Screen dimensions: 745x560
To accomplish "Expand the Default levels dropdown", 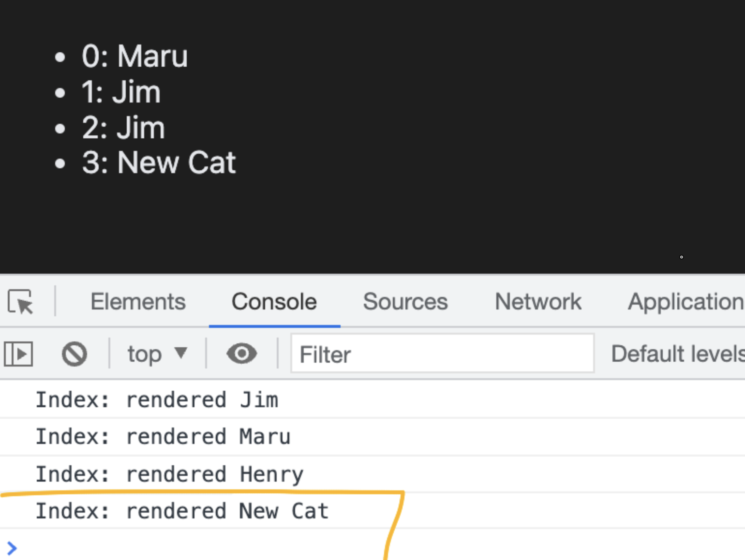I will coord(677,354).
